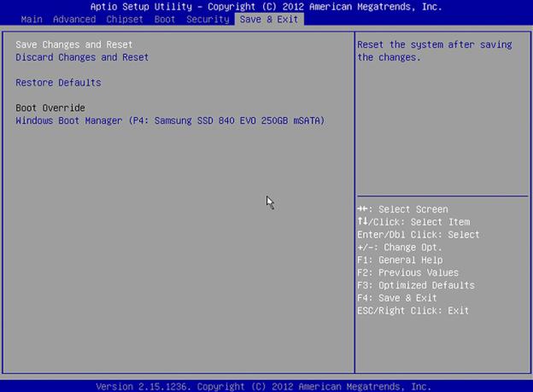The height and width of the screenshot is (392, 533).
Task: Click the '+/-: Change Opt.' hint
Action: pos(400,247)
